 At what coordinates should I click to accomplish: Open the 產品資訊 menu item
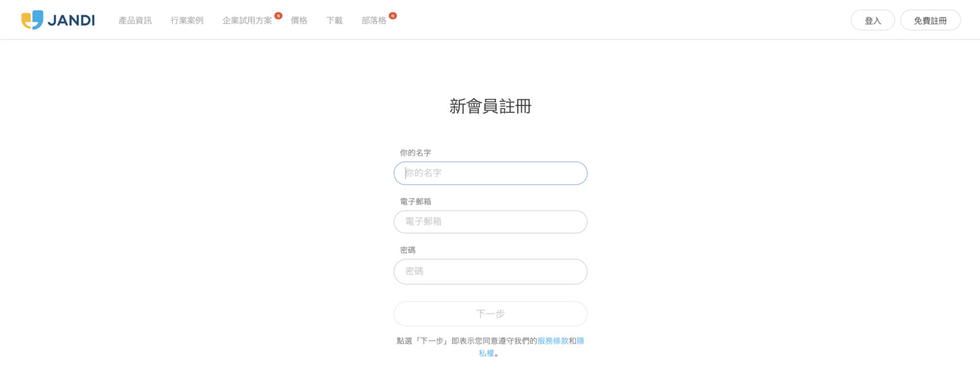[135, 21]
